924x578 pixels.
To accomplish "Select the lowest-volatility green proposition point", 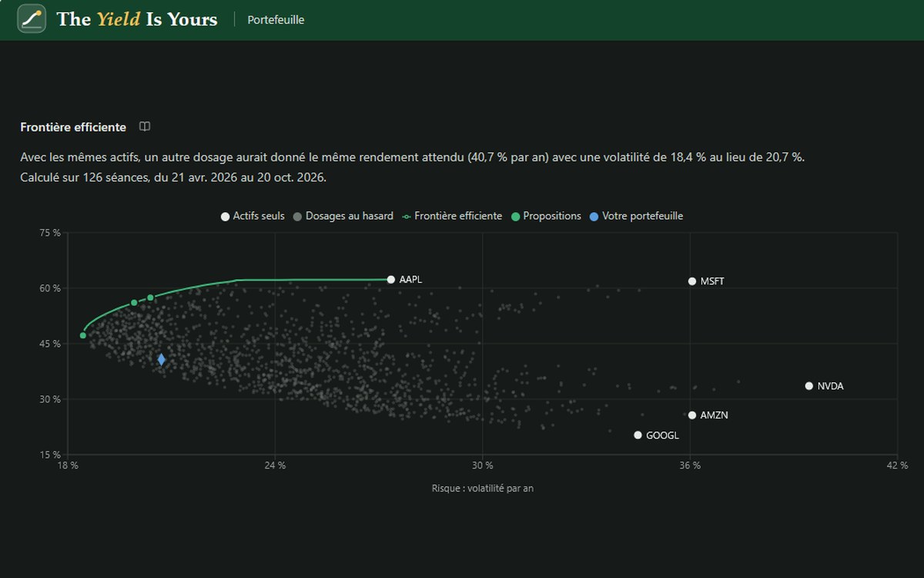I will 83,335.
